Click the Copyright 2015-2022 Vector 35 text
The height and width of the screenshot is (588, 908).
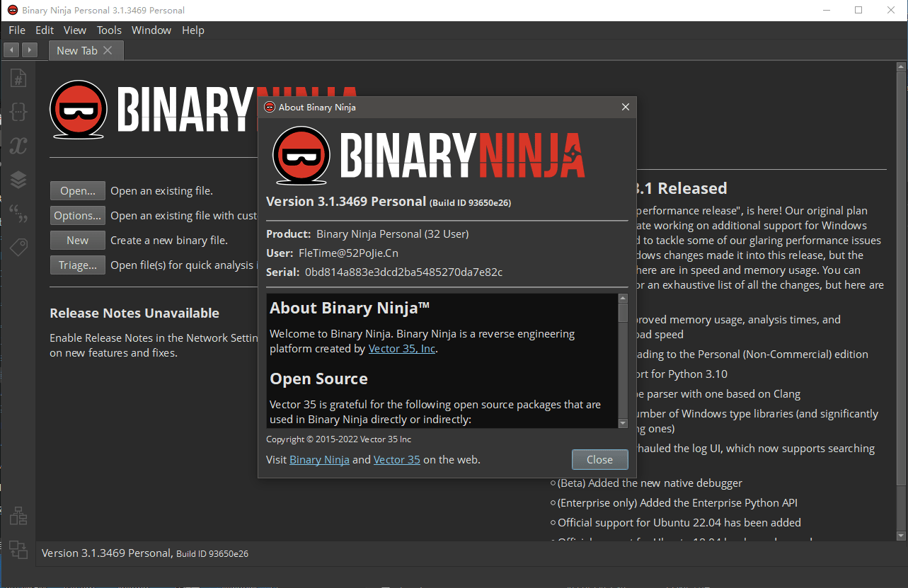(x=338, y=439)
